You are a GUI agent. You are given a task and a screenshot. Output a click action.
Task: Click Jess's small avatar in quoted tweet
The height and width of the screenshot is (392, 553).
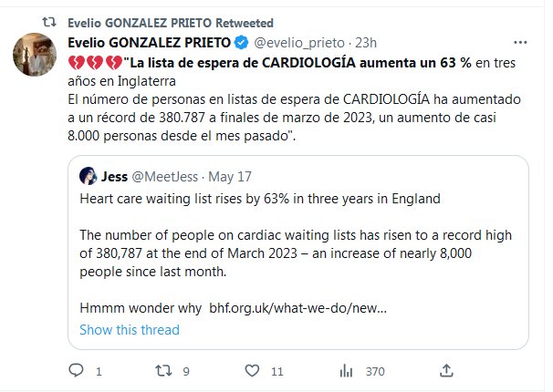click(x=89, y=176)
